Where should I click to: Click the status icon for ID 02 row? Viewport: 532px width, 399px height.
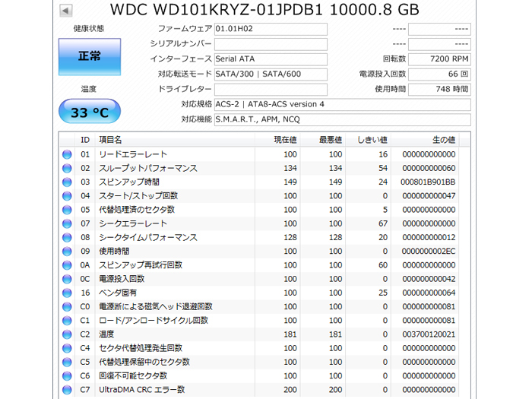(x=67, y=168)
